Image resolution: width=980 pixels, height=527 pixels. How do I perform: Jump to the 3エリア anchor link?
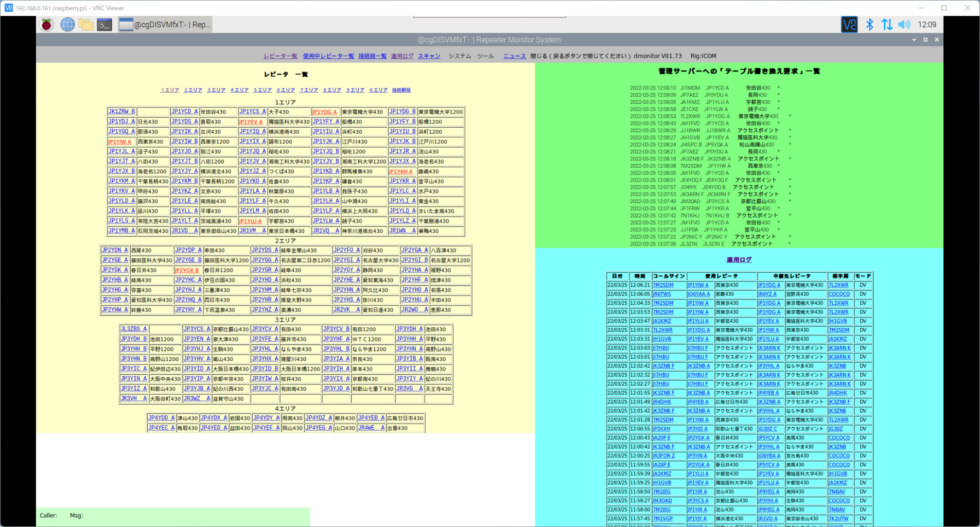(216, 90)
